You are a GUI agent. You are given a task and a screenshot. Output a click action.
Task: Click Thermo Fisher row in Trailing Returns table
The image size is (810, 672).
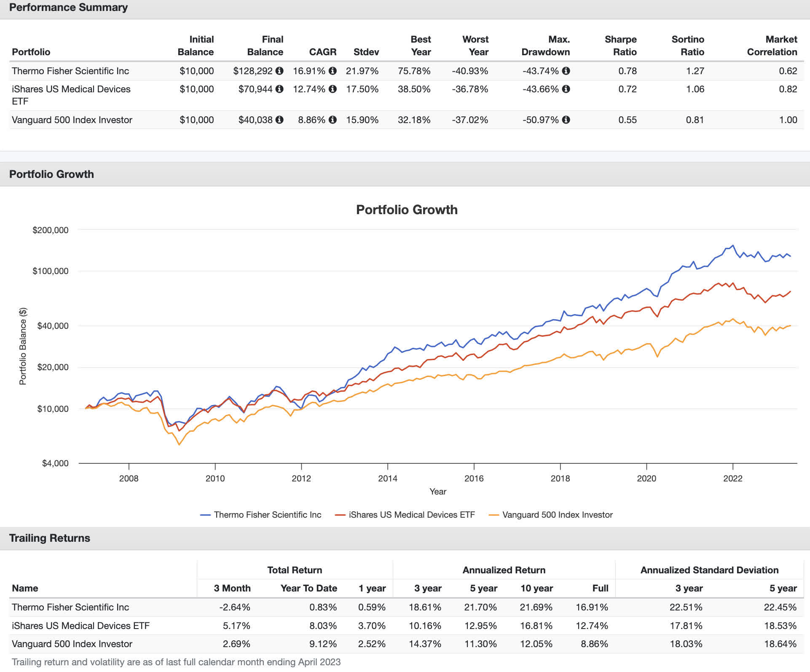click(70, 607)
